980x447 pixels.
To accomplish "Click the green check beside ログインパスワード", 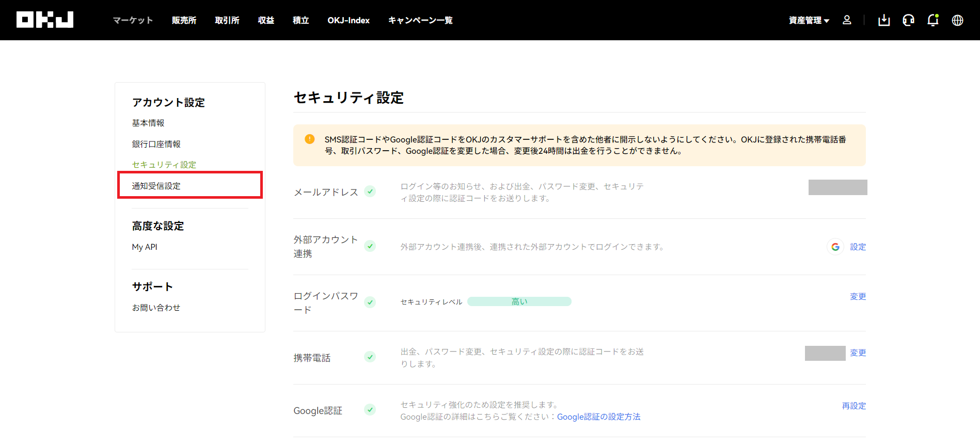I will (370, 302).
